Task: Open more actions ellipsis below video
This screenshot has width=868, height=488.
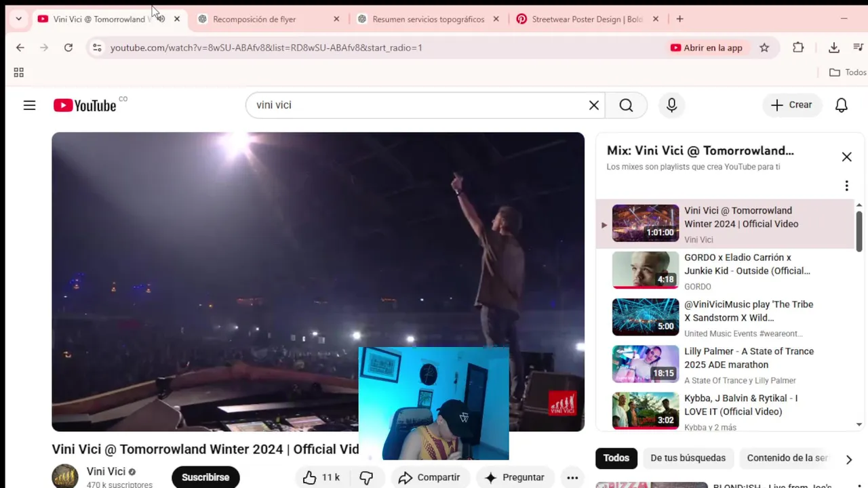Action: click(572, 477)
